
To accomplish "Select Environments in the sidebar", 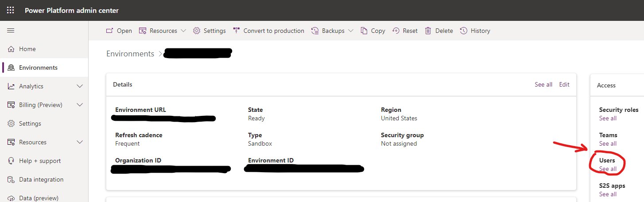I will pyautogui.click(x=38, y=67).
